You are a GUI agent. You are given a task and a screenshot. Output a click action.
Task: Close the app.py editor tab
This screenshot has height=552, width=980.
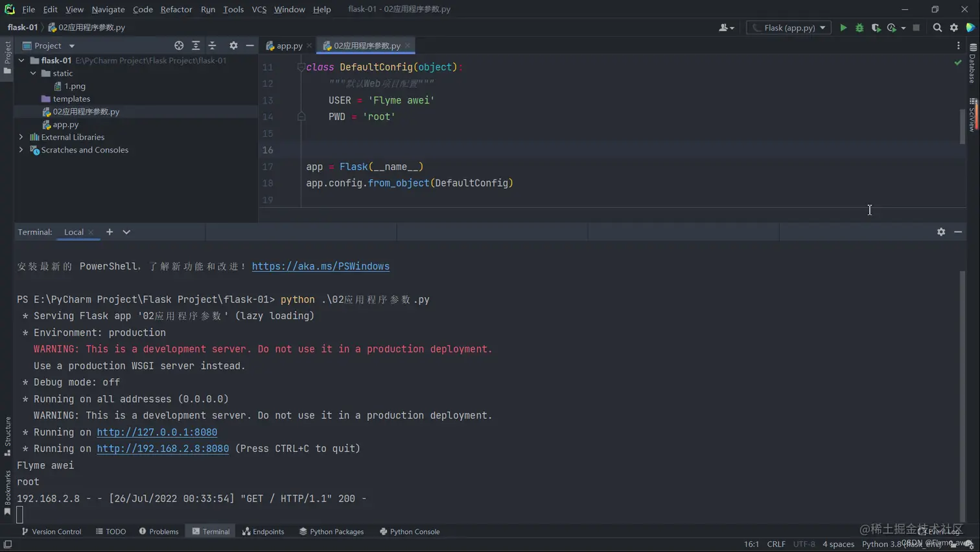(x=309, y=46)
